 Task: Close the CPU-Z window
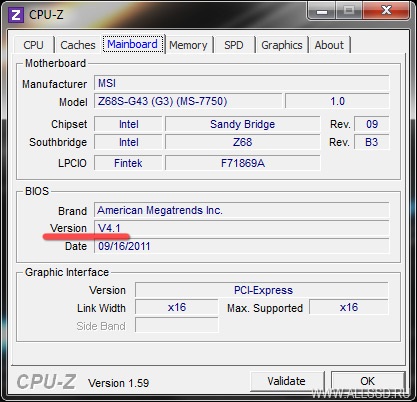click(386, 11)
